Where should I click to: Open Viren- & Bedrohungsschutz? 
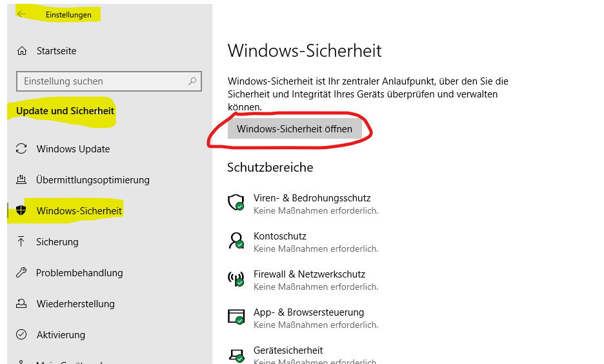(312, 198)
